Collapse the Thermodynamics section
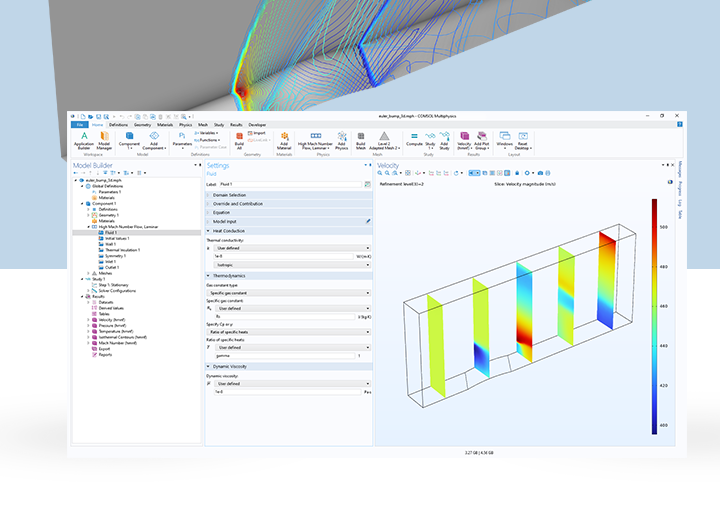Screen dimensions: 720x523 pyautogui.click(x=289, y=276)
